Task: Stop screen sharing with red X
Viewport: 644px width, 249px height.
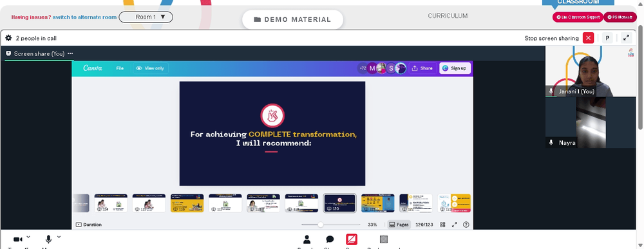Action: tap(588, 38)
